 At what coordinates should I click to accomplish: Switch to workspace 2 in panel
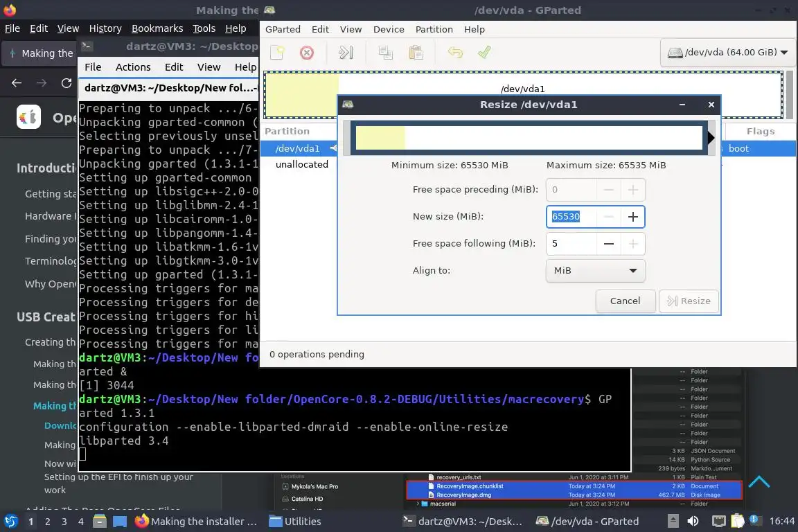click(47, 522)
